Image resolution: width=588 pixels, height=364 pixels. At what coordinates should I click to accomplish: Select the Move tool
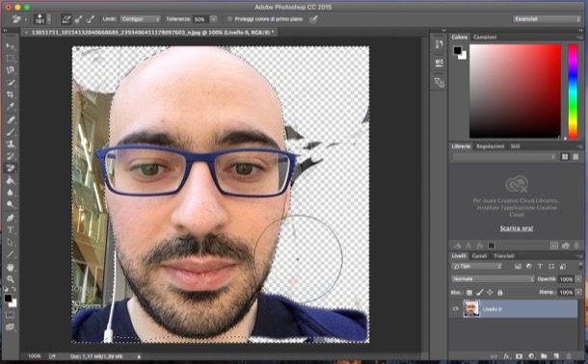click(11, 46)
